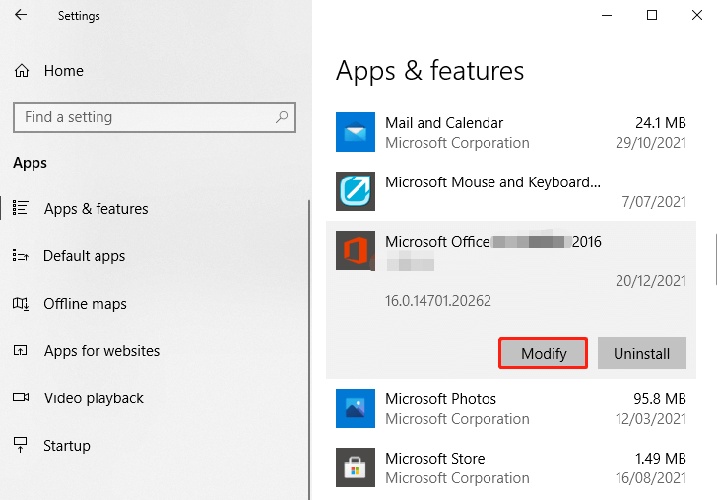
Task: Open Home from the house icon
Action: [x=21, y=71]
